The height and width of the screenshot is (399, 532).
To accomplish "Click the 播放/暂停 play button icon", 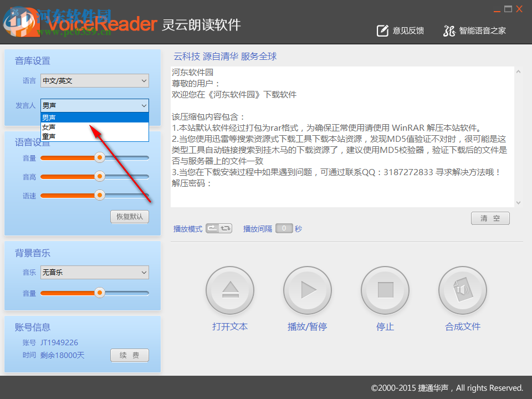I will 307,290.
